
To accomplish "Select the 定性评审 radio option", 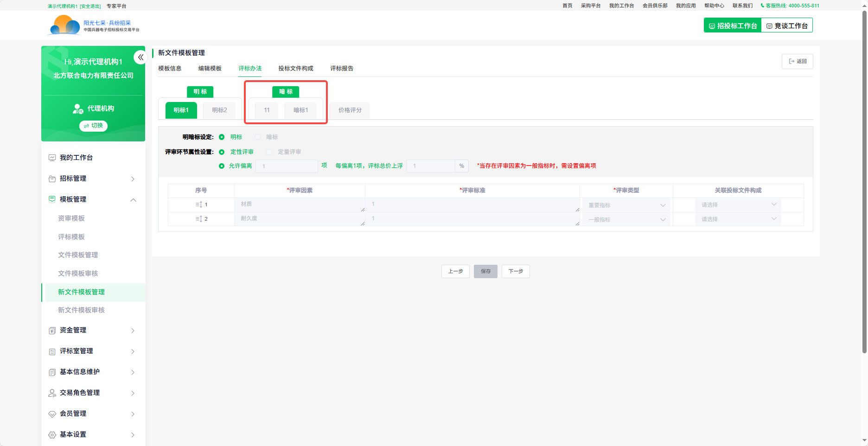I will [x=222, y=152].
